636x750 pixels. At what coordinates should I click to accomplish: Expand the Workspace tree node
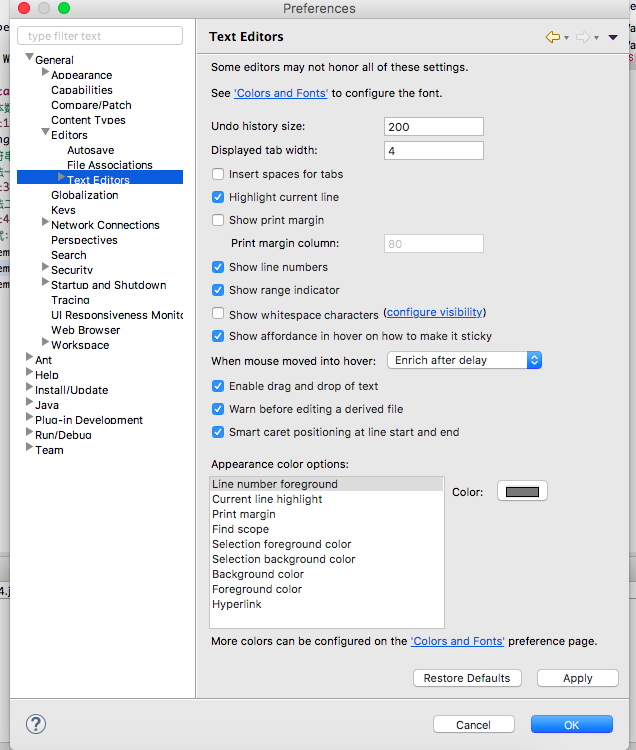point(45,342)
